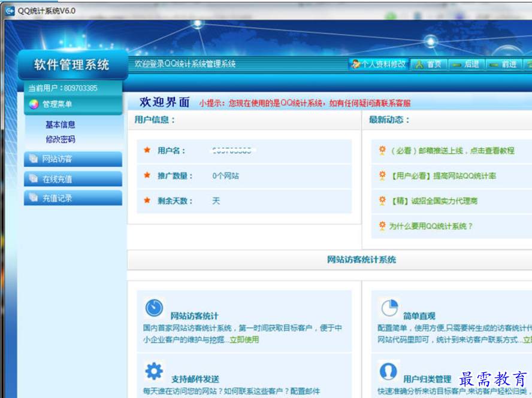This screenshot has height=398, width=532.
Task: Click the 0个网站 promotion count value
Action: coord(226,176)
